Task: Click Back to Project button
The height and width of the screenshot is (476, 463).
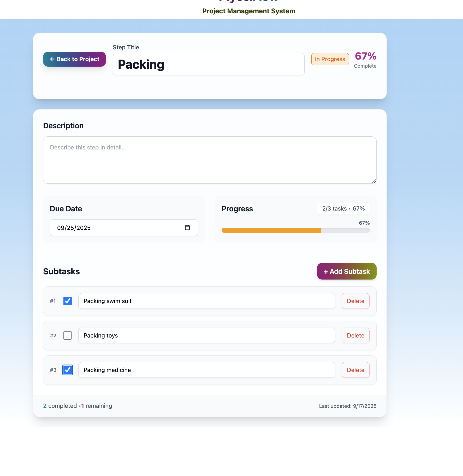Action: pyautogui.click(x=74, y=59)
